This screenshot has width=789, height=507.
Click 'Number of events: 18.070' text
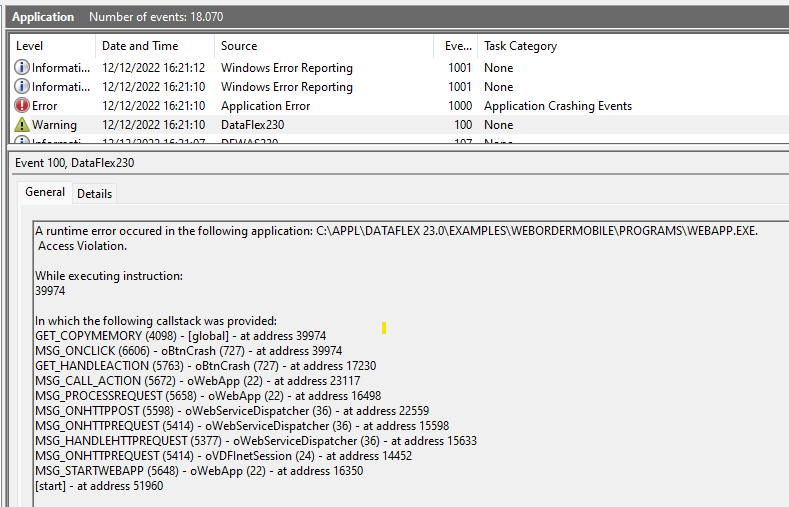pyautogui.click(x=156, y=17)
